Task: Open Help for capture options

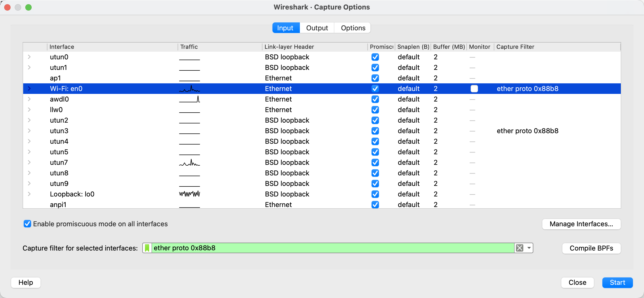Action: coord(25,282)
